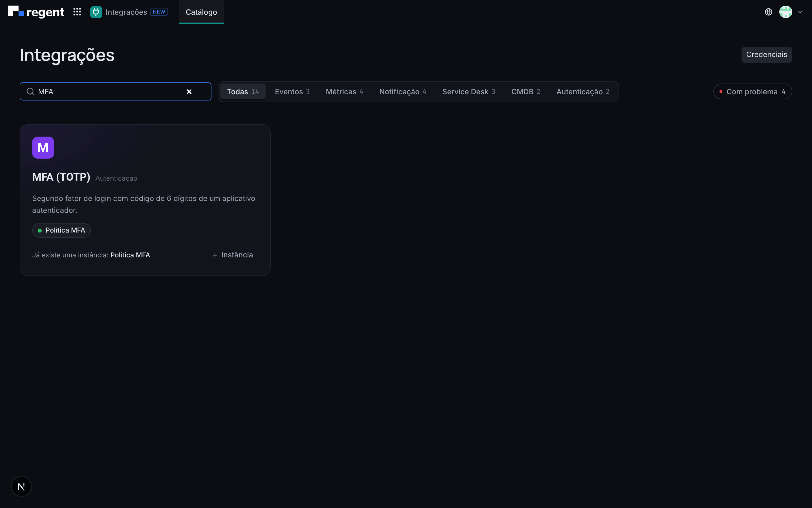Image resolution: width=812 pixels, height=508 pixels.
Task: Click the green Integrações plug icon
Action: tap(96, 12)
